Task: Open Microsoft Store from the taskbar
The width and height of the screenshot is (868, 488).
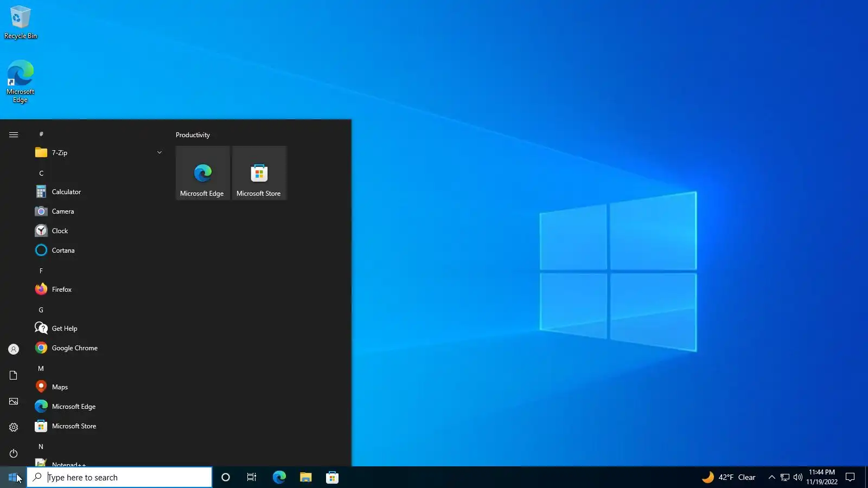Action: point(332,477)
